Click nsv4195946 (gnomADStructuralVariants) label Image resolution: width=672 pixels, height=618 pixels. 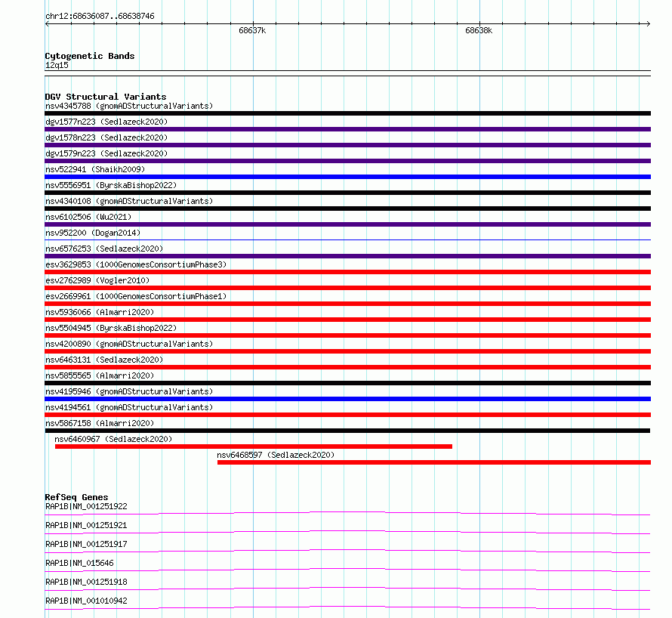click(x=129, y=391)
